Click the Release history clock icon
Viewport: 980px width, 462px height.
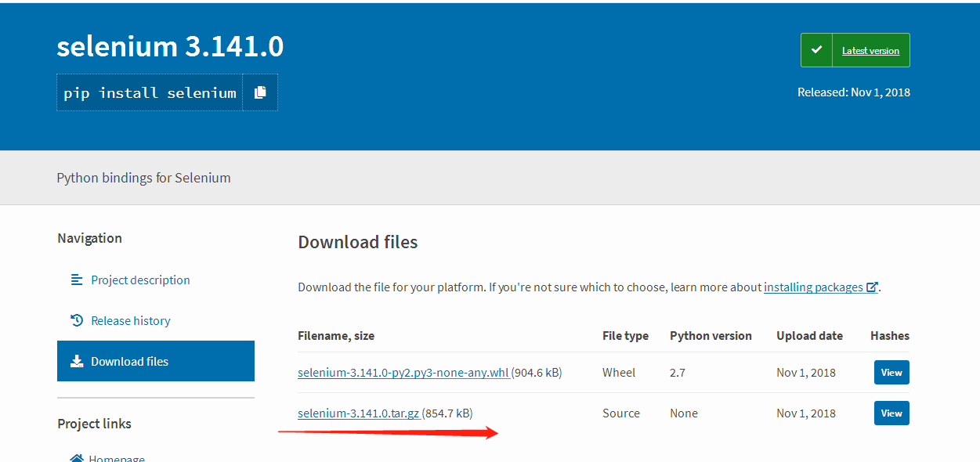click(77, 320)
